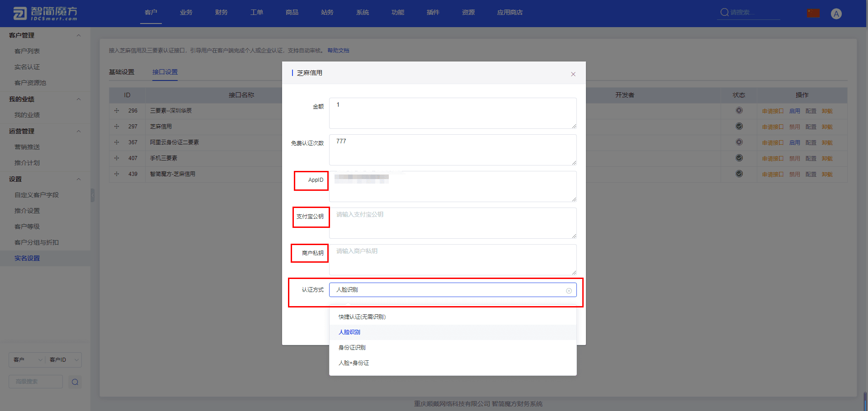Open the 系统 top menu
868x411 pixels.
pos(363,13)
